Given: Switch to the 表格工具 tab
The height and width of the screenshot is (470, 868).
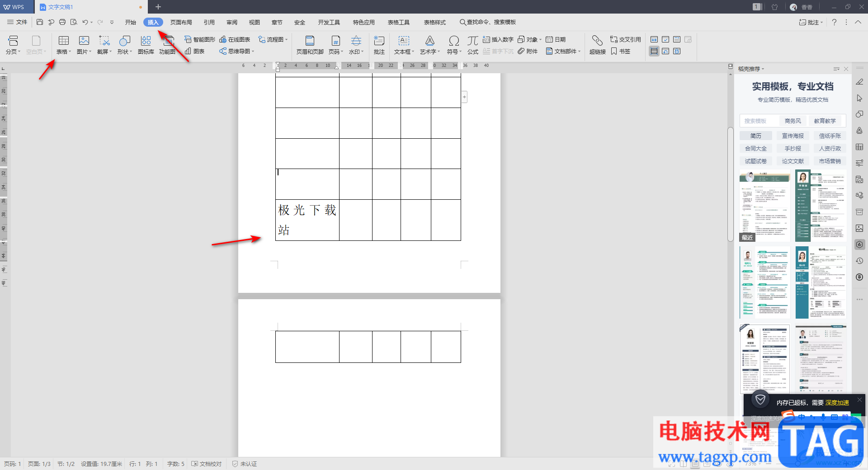Looking at the screenshot, I should click(x=399, y=22).
